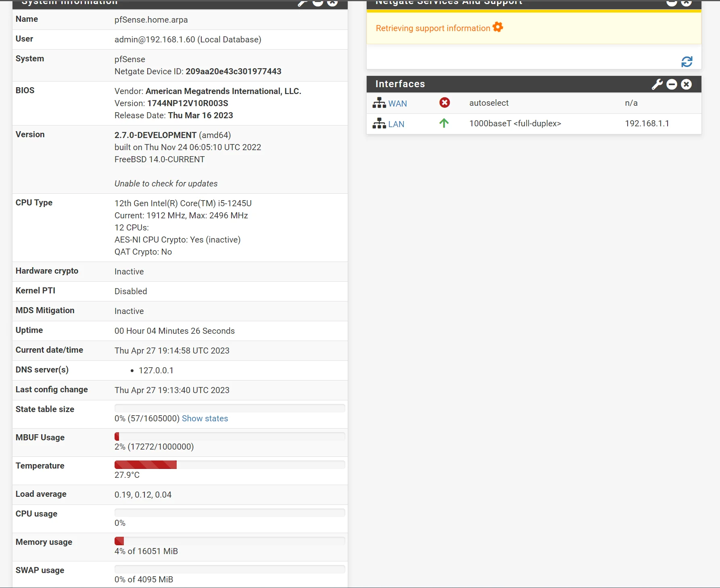Image resolution: width=720 pixels, height=588 pixels.
Task: Click the "CPU Type" row label
Action: point(34,203)
